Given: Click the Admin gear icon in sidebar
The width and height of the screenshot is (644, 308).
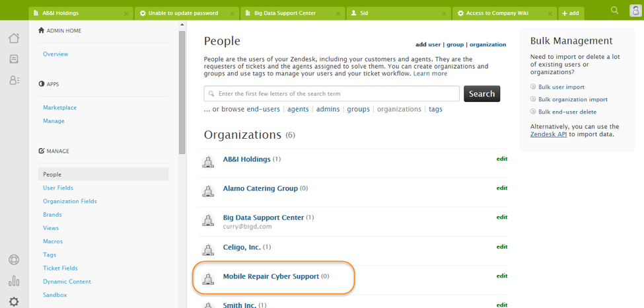Looking at the screenshot, I should [14, 301].
